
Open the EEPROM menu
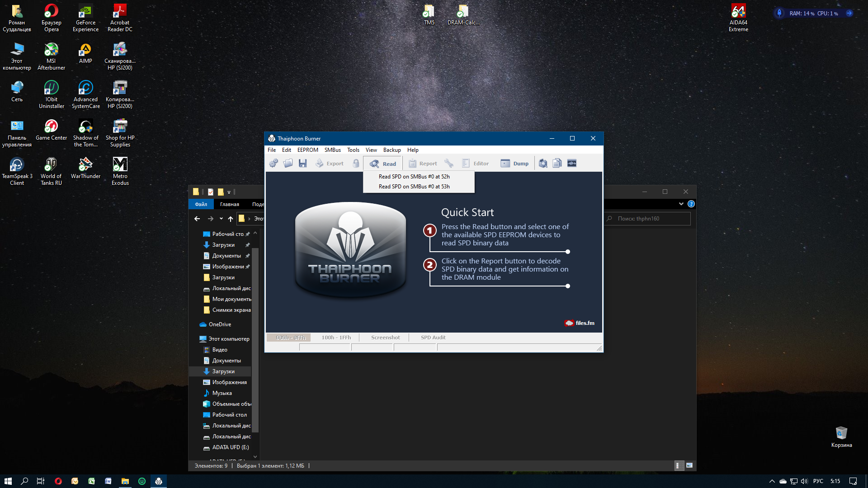[x=307, y=150]
